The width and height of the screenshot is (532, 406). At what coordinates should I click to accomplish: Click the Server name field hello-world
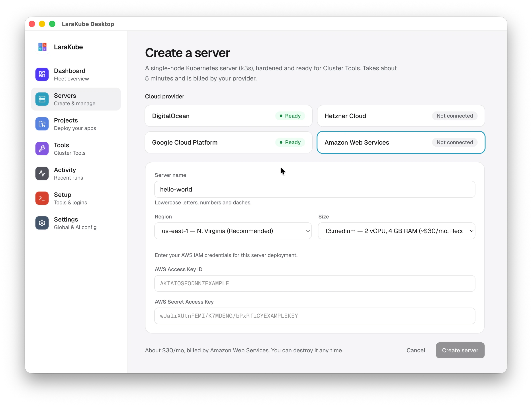click(x=315, y=189)
